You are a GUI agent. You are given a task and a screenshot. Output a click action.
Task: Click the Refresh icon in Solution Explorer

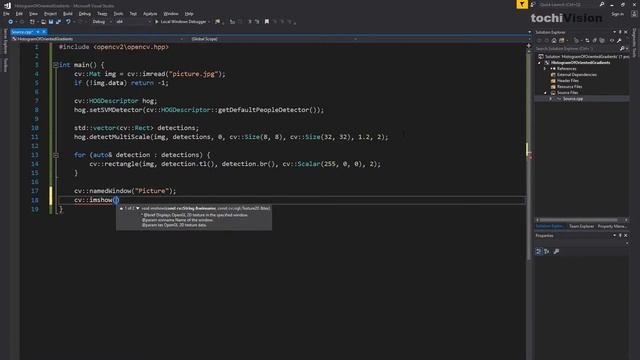pos(587,40)
